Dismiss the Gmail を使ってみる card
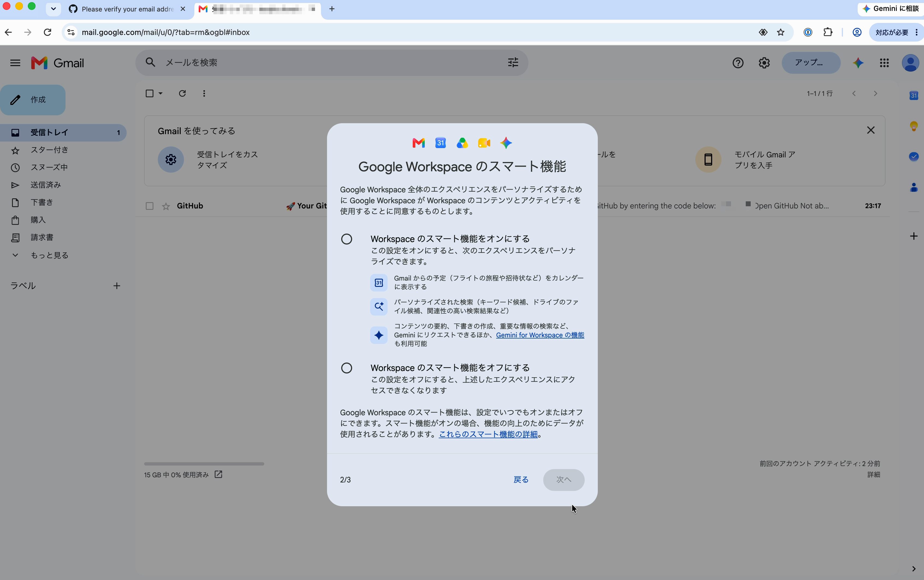 click(x=871, y=130)
